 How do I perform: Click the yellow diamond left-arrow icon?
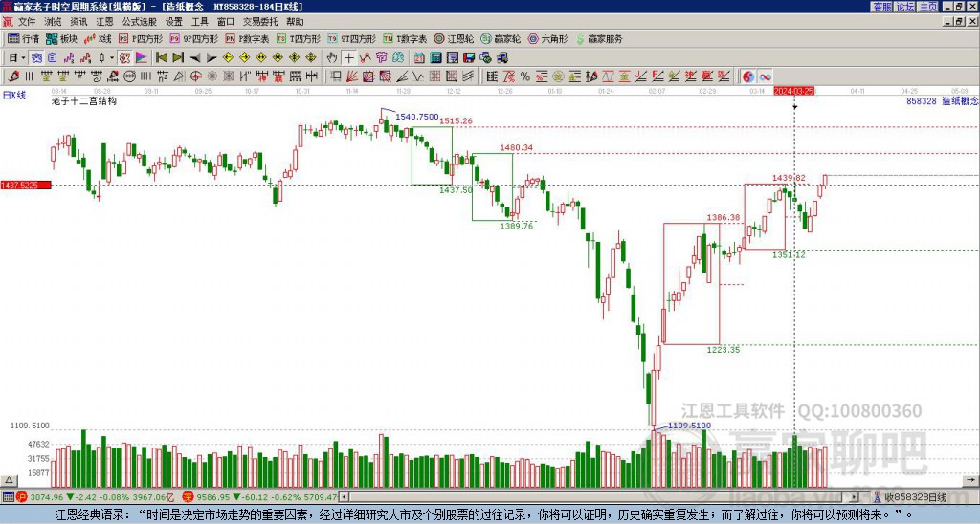228,58
